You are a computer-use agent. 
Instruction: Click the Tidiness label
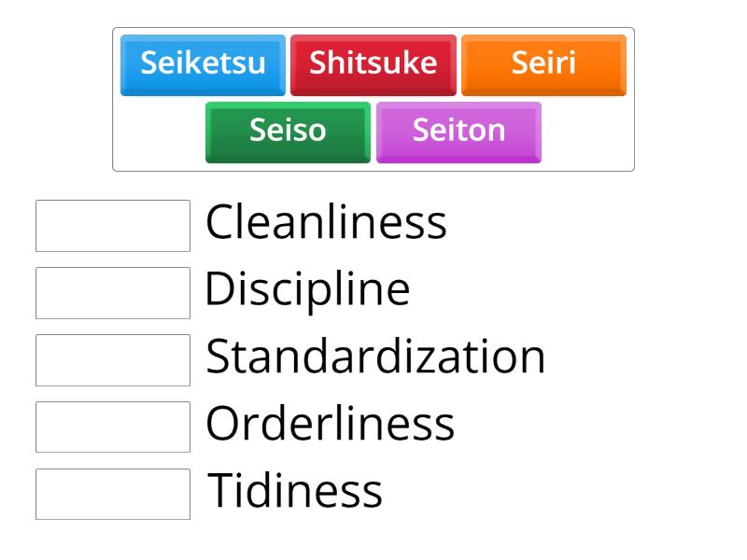click(x=296, y=492)
